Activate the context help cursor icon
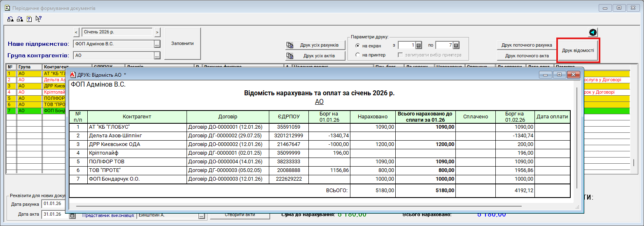 pos(39,19)
